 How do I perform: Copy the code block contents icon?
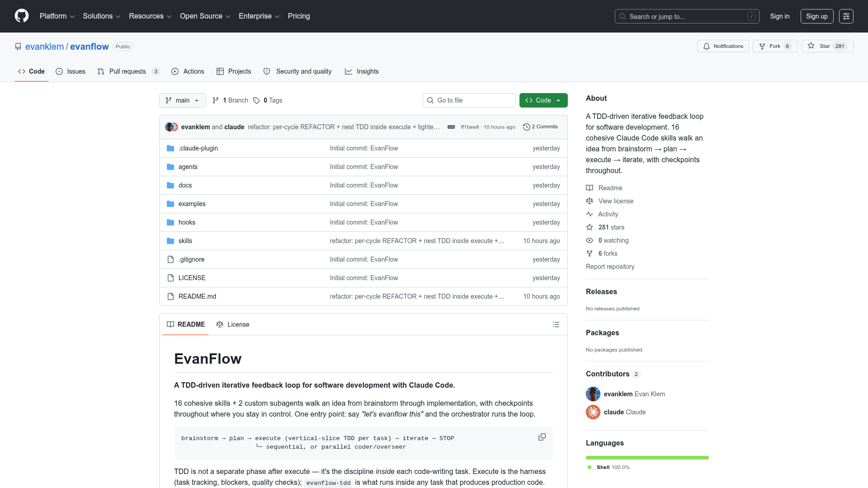coord(542,437)
